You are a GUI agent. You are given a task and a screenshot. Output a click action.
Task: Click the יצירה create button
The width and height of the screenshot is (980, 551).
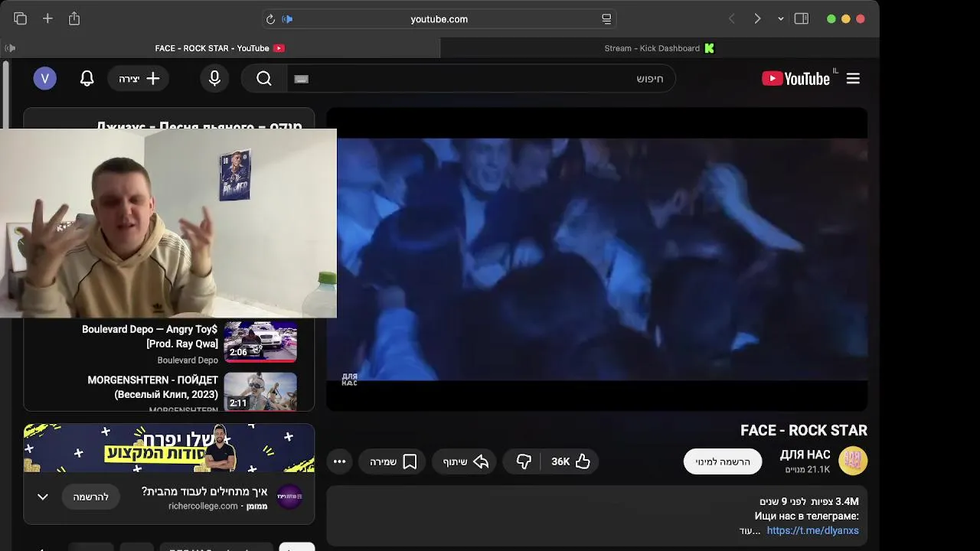click(x=139, y=79)
